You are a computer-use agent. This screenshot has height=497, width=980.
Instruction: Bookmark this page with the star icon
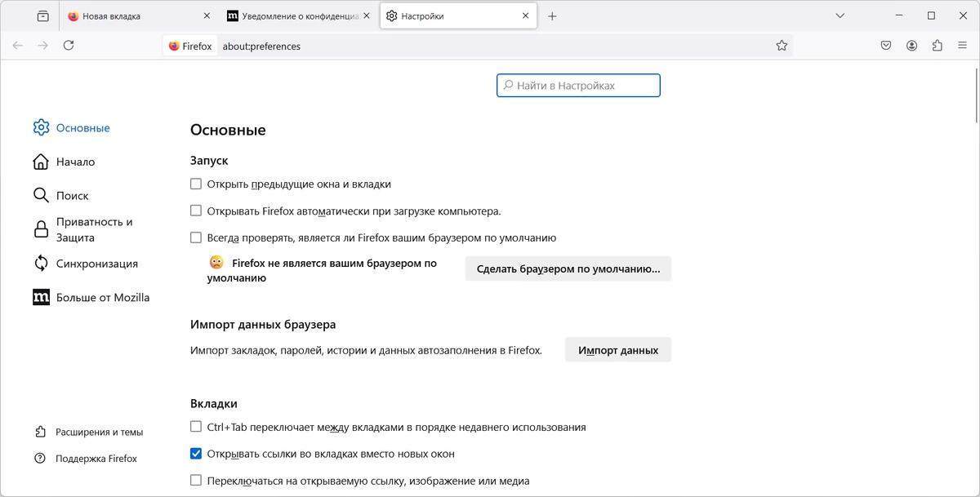click(x=782, y=46)
